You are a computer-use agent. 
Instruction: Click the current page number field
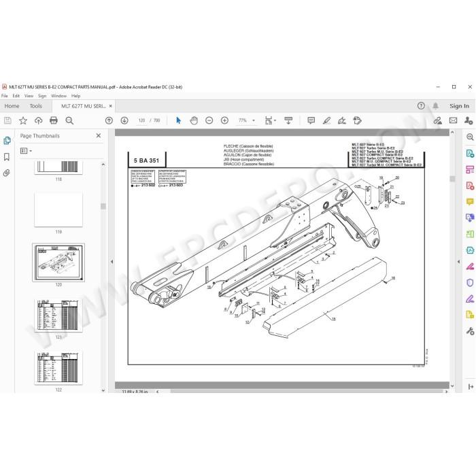coord(141,120)
